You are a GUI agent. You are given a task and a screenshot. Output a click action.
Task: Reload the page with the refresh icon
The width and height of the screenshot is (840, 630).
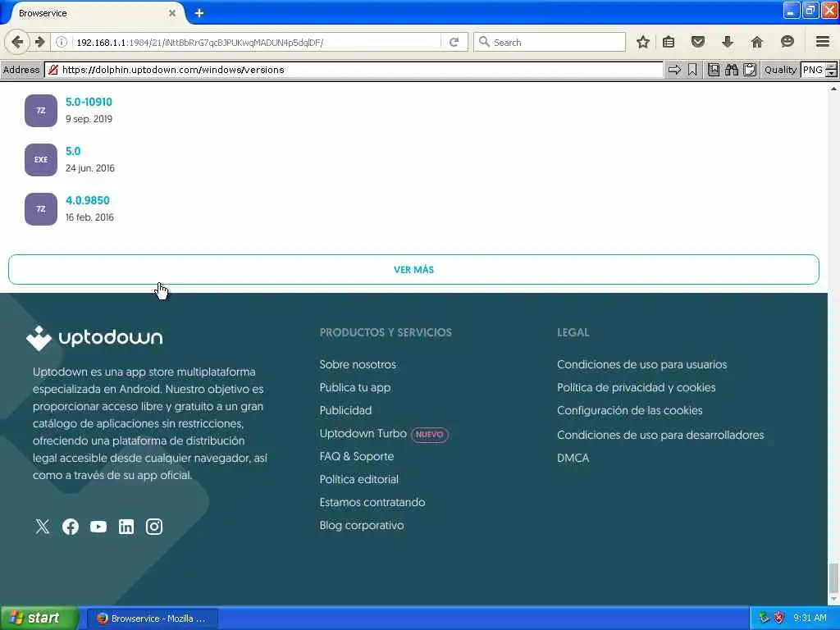click(454, 42)
